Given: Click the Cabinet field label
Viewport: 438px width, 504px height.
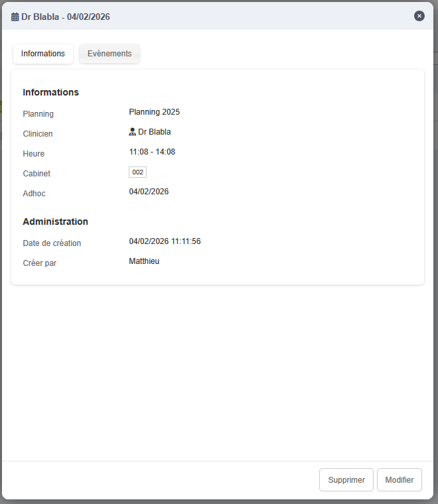Looking at the screenshot, I should 36,174.
